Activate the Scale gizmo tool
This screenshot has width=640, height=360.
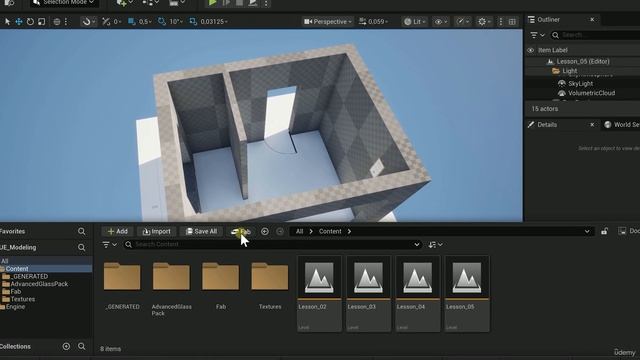(42, 22)
